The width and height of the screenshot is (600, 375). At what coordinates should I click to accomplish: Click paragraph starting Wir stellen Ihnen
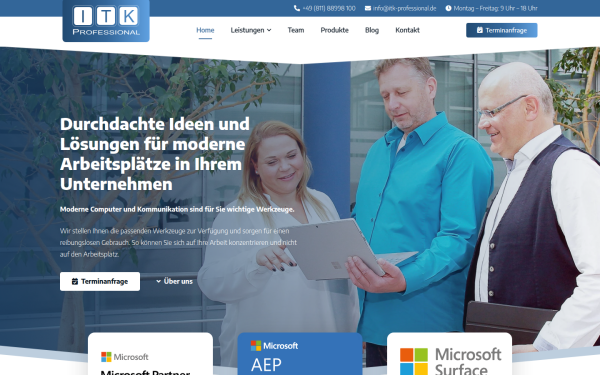click(x=178, y=243)
